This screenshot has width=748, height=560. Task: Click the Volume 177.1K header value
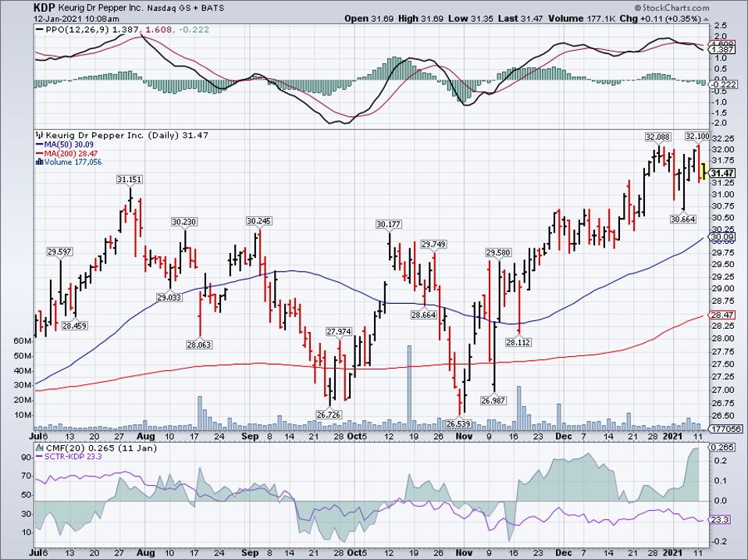click(582, 19)
